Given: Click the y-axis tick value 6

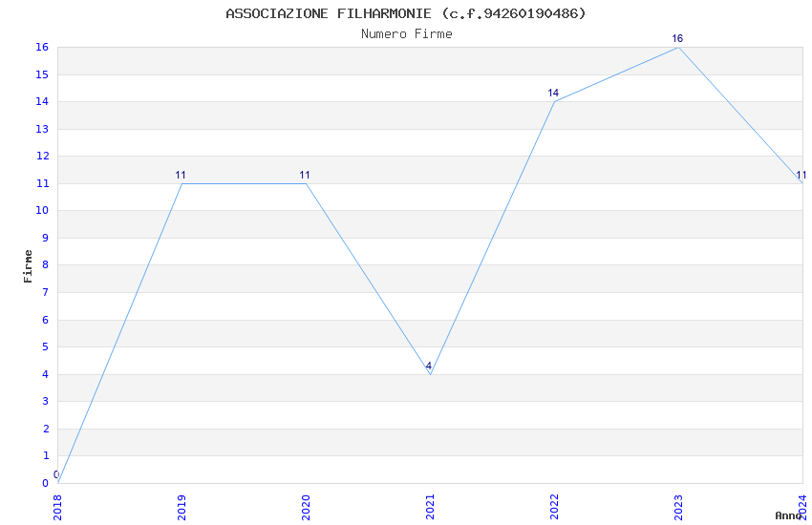Looking at the screenshot, I should [x=46, y=320].
